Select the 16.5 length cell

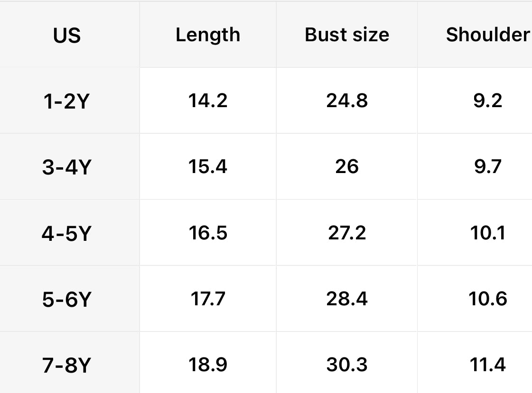coord(208,233)
